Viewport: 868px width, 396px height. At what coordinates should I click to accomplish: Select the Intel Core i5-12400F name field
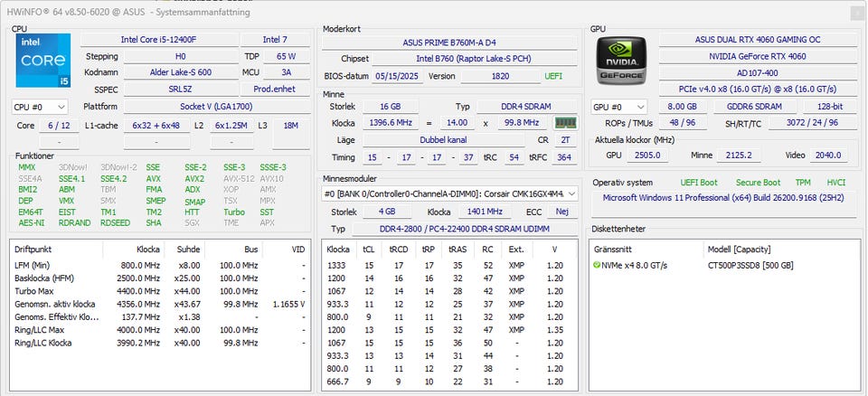(x=159, y=40)
